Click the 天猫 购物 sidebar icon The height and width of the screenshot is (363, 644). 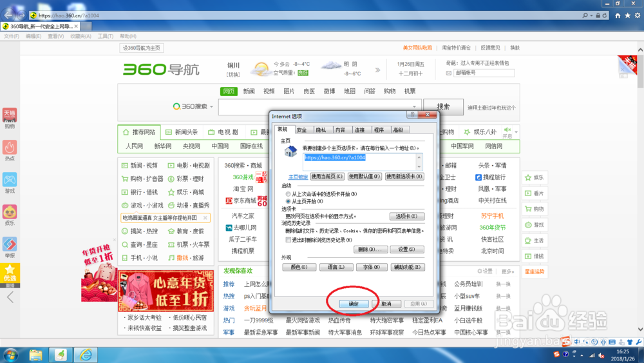click(10, 119)
